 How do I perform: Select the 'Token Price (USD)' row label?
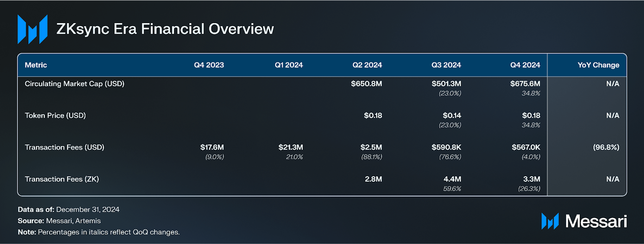pos(55,116)
